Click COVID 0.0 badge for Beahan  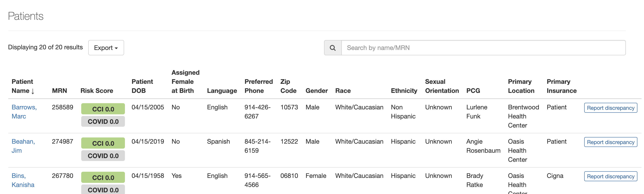(x=103, y=156)
